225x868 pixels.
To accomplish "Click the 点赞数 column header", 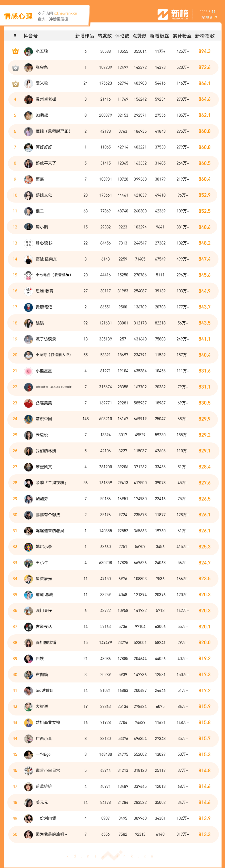I will tap(140, 36).
